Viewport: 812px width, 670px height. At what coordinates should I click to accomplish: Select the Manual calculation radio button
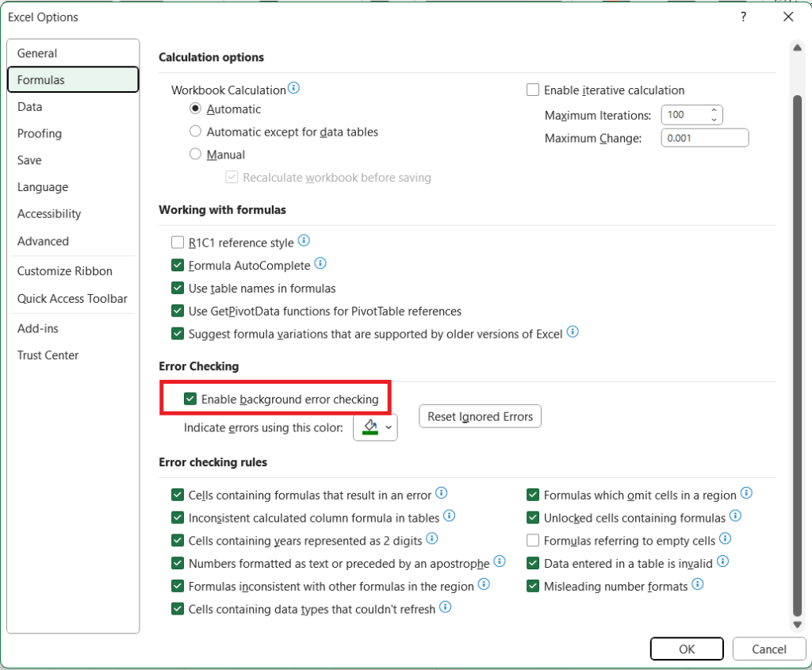pos(195,154)
